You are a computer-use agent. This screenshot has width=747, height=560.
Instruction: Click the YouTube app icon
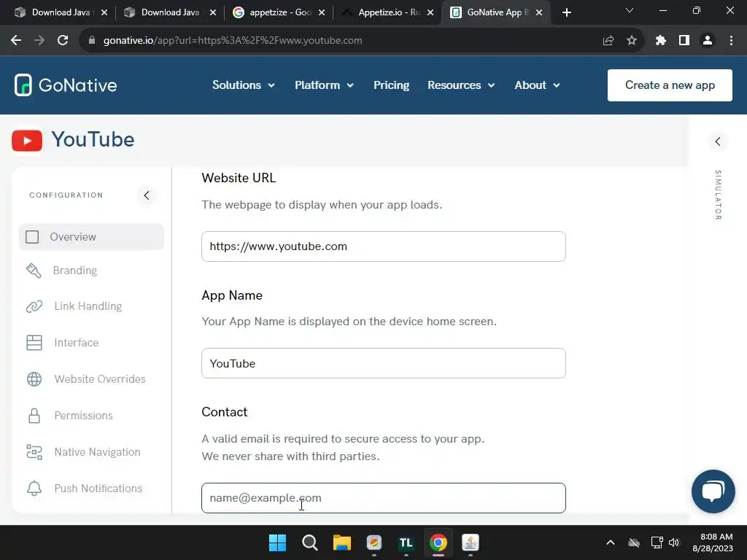point(27,141)
